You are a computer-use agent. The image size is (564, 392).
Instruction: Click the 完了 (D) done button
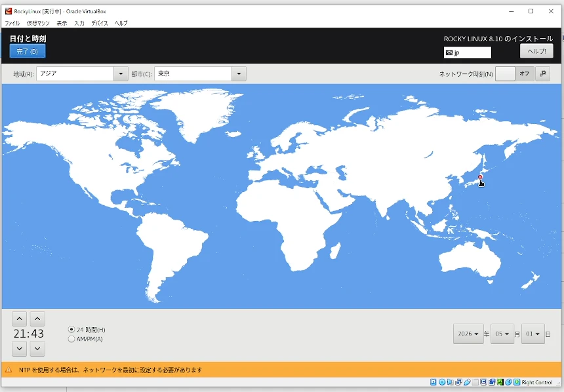28,51
